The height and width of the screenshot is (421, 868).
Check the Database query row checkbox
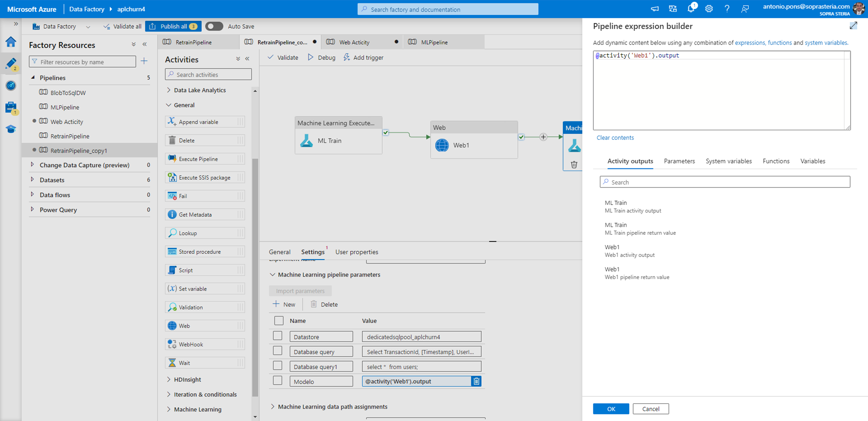tap(278, 351)
